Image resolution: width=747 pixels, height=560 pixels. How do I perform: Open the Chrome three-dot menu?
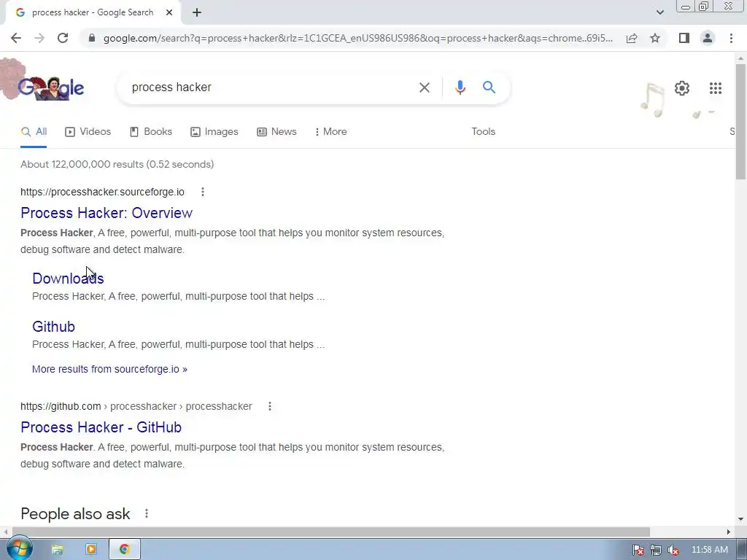[x=731, y=38]
